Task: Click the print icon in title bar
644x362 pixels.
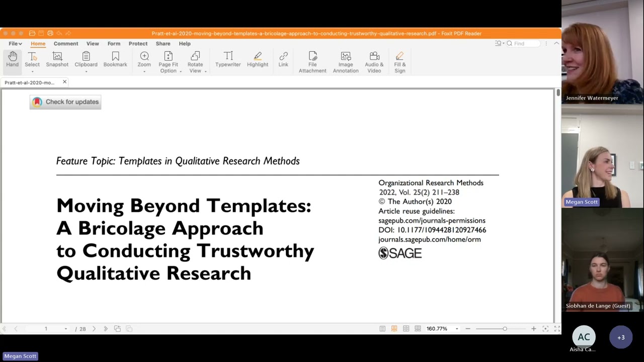Action: (50, 33)
